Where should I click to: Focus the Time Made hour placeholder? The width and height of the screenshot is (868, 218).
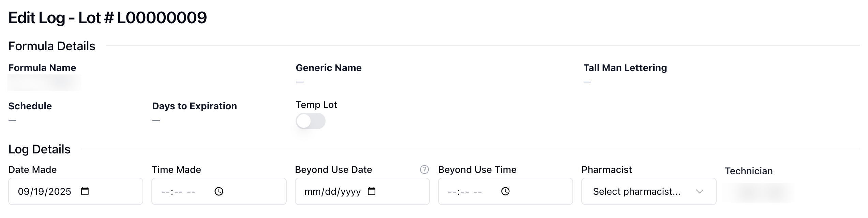[x=165, y=192]
